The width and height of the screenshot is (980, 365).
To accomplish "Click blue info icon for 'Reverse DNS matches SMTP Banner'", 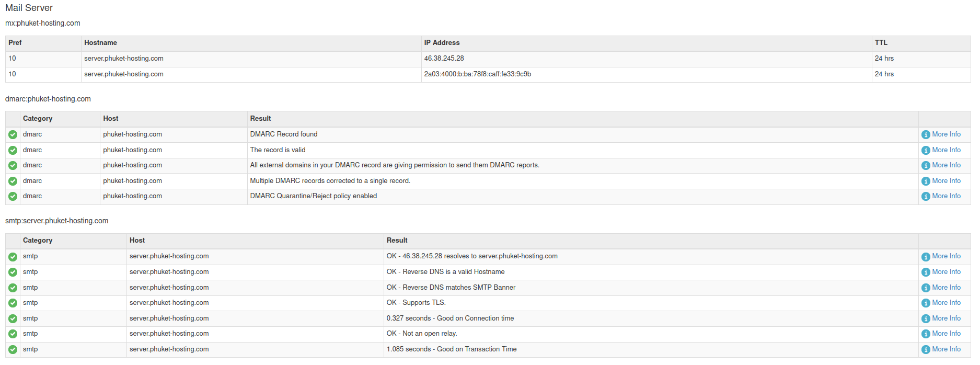I will click(x=926, y=288).
